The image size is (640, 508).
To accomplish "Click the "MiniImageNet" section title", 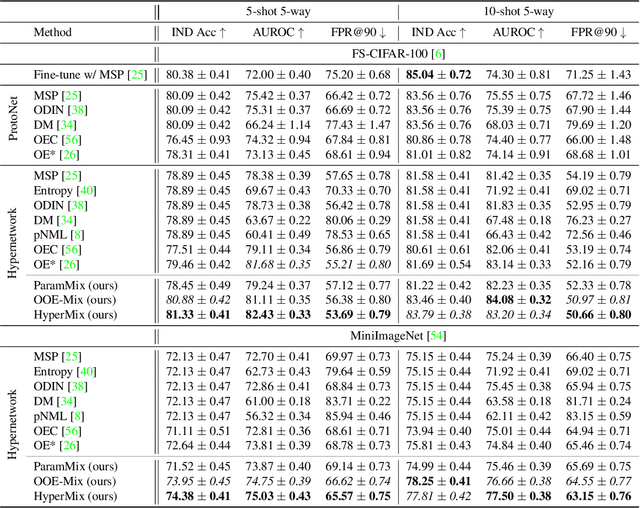I will (387, 336).
